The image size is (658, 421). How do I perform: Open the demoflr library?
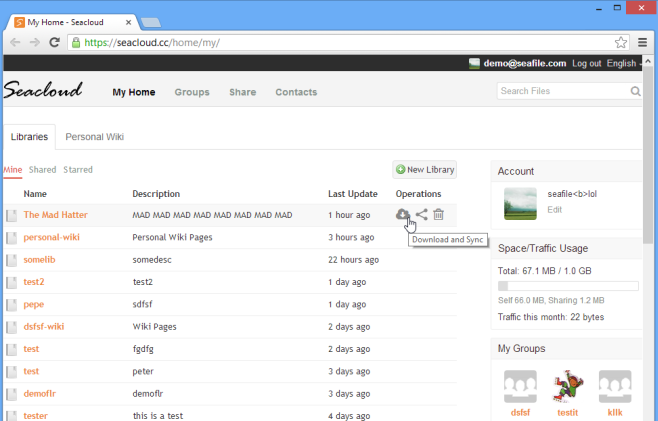(39, 394)
